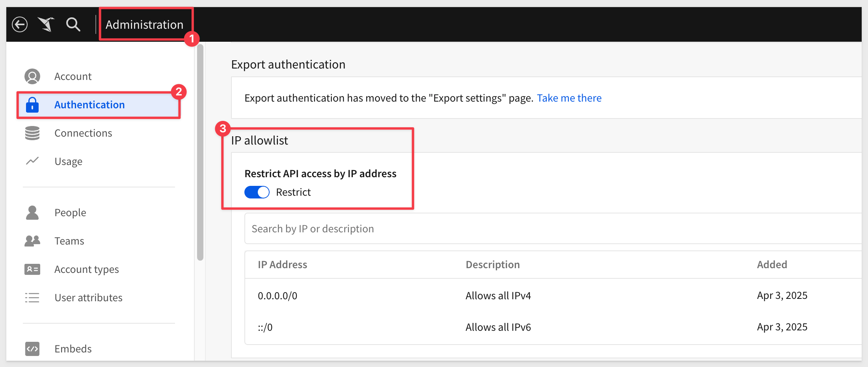Disable the Restrict API access toggle
This screenshot has height=367, width=868.
pyautogui.click(x=257, y=192)
